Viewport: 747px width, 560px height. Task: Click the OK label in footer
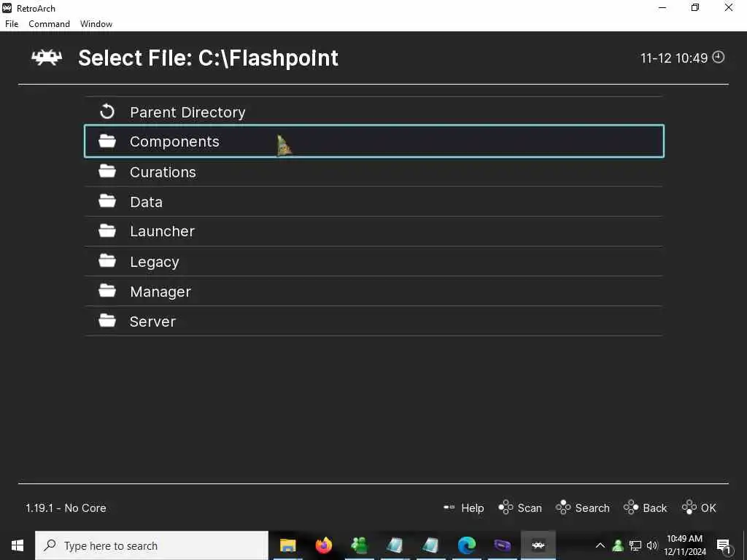click(x=708, y=508)
